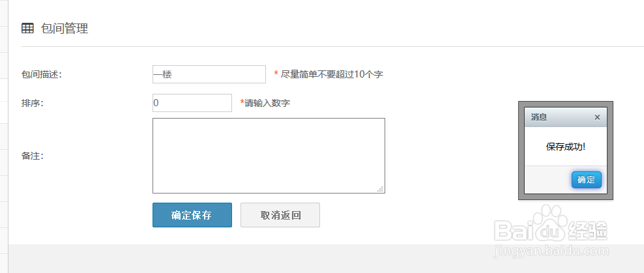Click inside the 备注 text area
Screen dimensions: 644x273
(x=269, y=155)
